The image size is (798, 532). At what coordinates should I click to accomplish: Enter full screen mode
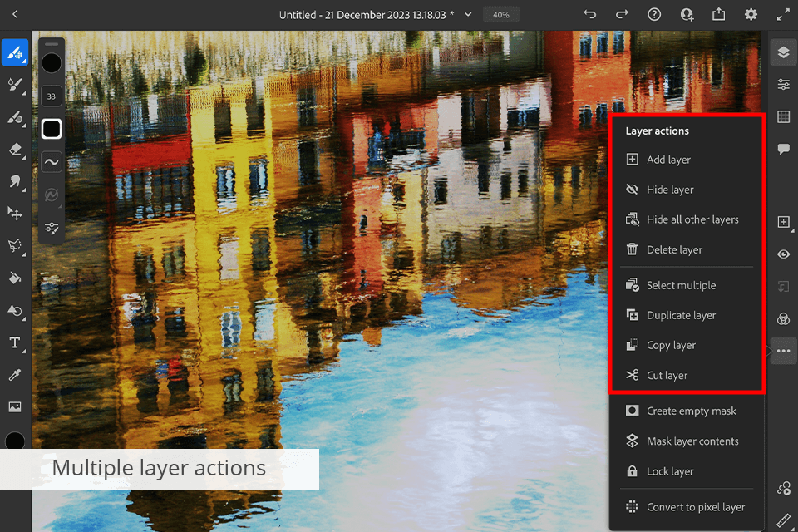(783, 14)
